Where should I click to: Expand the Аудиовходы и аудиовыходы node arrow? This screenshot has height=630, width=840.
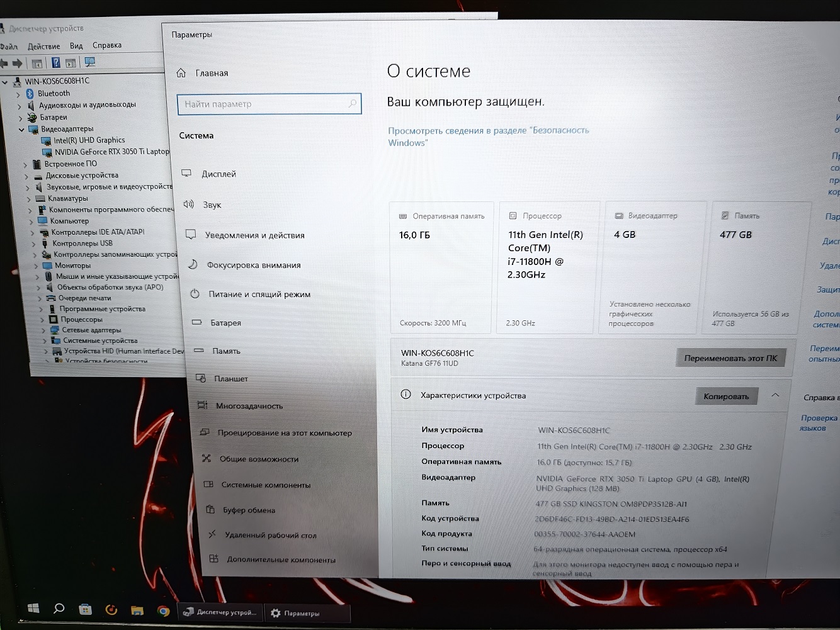(x=20, y=106)
